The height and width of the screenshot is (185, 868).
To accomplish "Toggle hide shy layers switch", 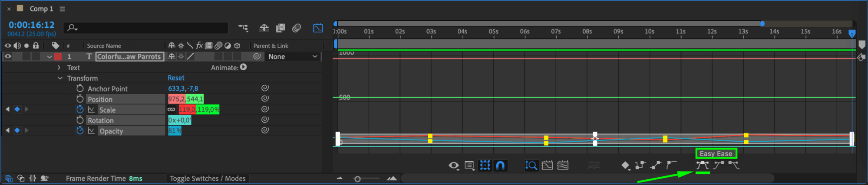I will click(264, 28).
